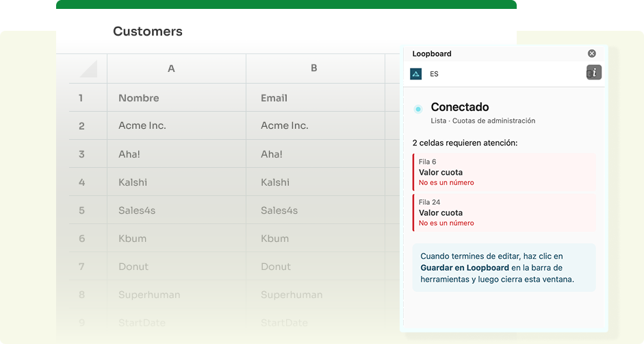Click the "Conectado" heading
This screenshot has width=644, height=344.
click(x=460, y=107)
